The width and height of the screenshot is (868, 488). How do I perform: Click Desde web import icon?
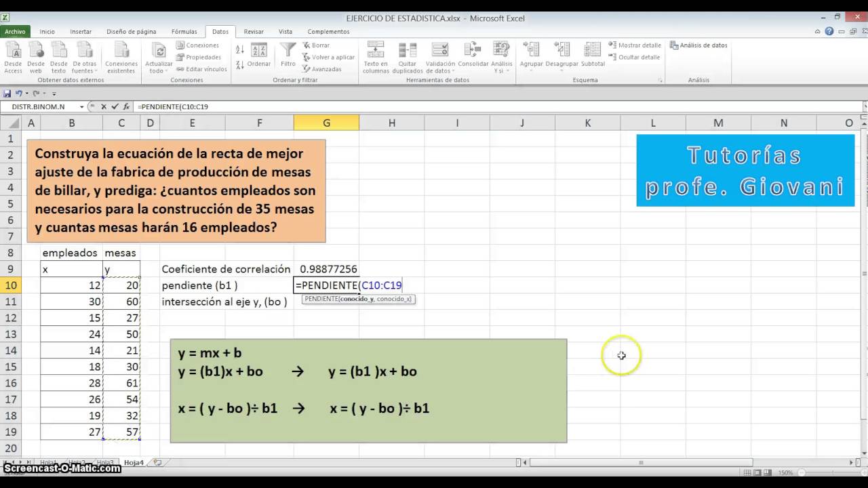[x=36, y=58]
